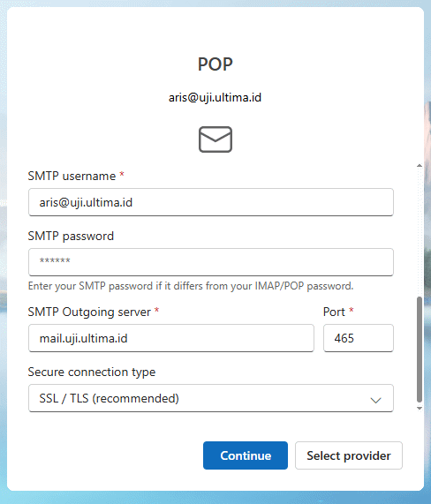Open the Secure connection type dropdown
This screenshot has width=431, height=504.
click(211, 398)
